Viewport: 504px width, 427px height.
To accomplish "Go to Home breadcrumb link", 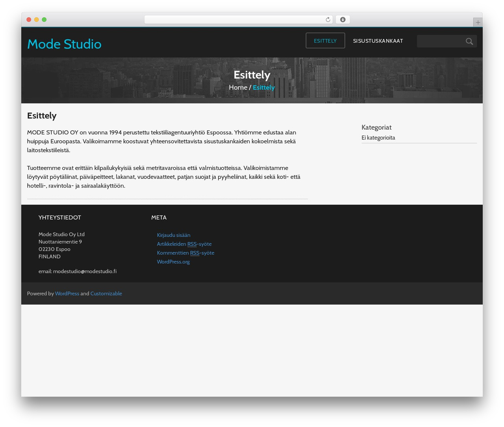I will pyautogui.click(x=238, y=87).
